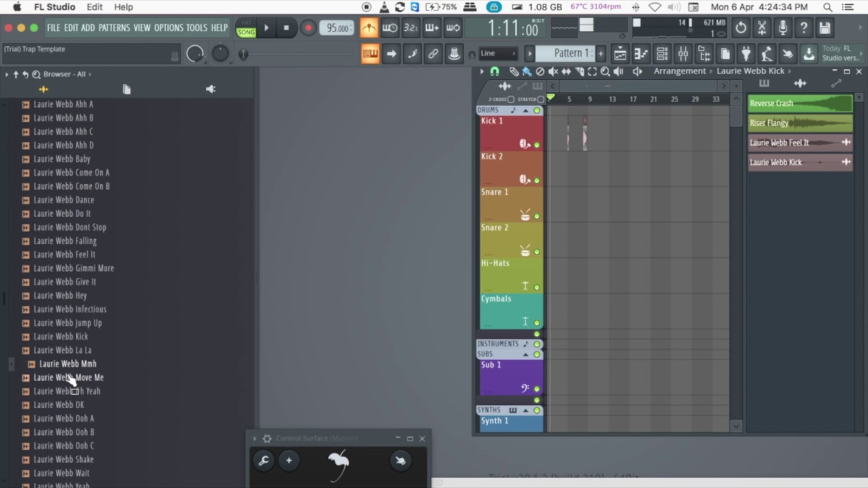Open the FILE menu
Screen dimensions: 868x488
tap(54, 28)
